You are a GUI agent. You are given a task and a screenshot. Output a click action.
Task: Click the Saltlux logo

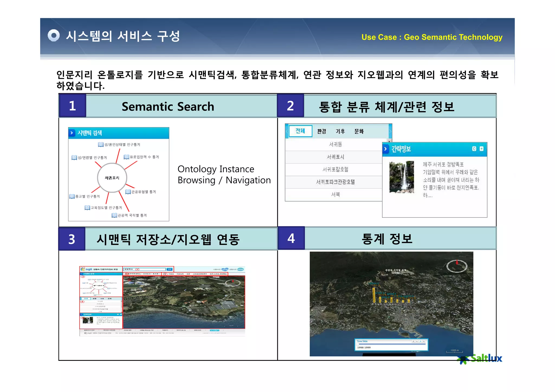pos(480,359)
